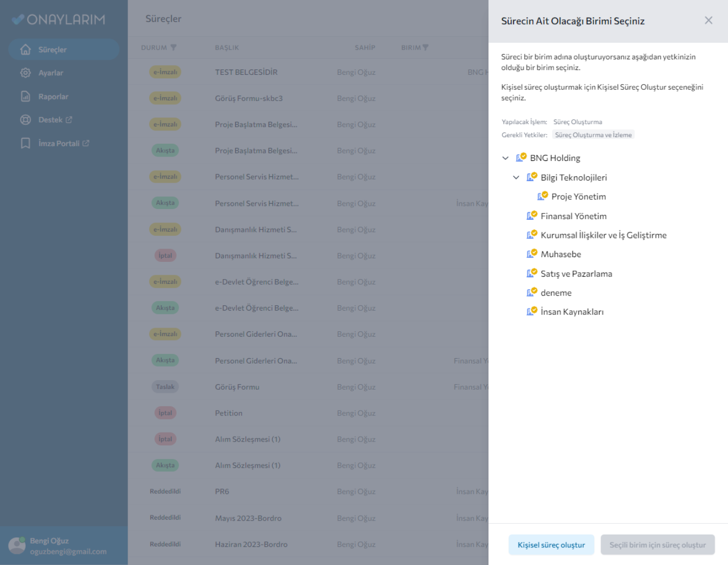
Task: Click the BNG Holding unit icon
Action: 520,158
